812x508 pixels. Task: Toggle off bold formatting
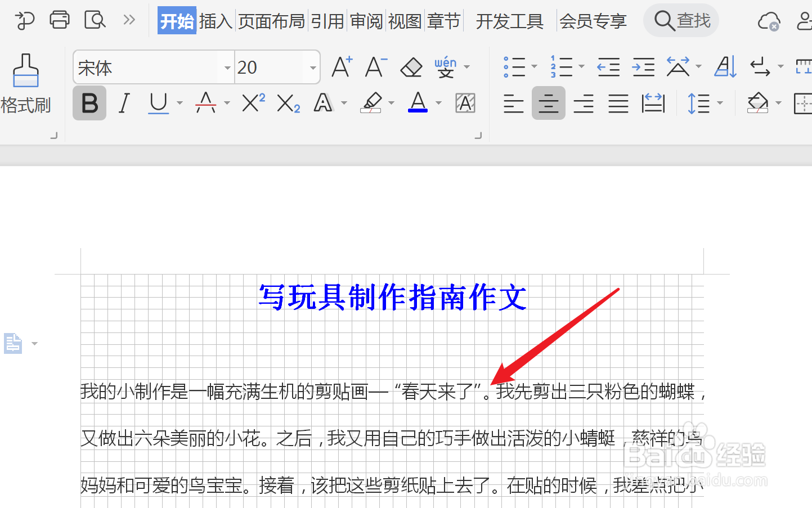(89, 104)
